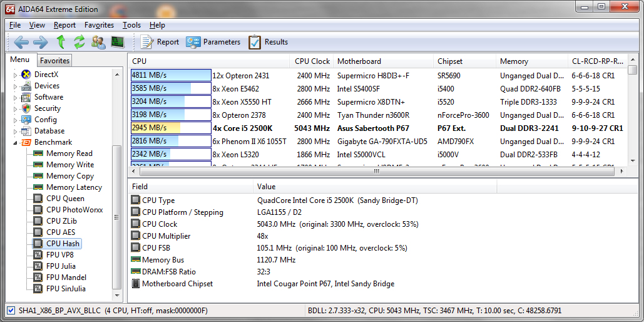This screenshot has height=322, width=644.
Task: Select CPU ZLib benchmark
Action: [61, 221]
